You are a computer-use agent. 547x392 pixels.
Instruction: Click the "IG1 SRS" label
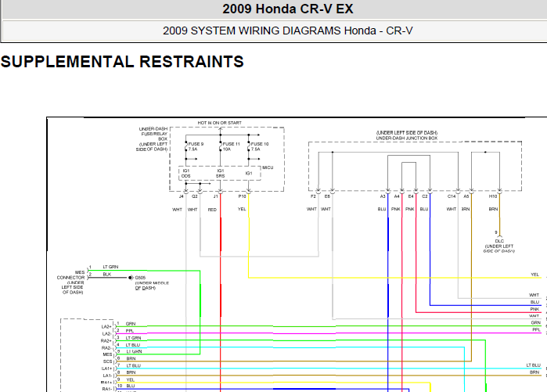coord(220,174)
